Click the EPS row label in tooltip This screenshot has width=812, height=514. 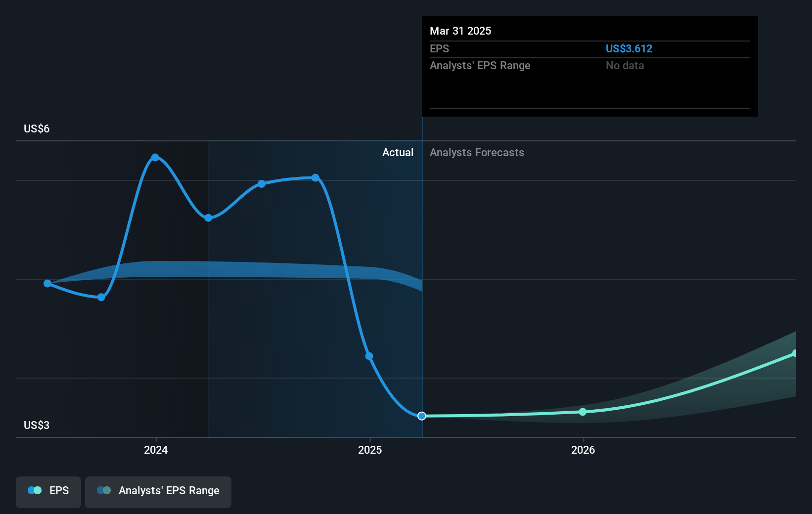click(x=439, y=48)
